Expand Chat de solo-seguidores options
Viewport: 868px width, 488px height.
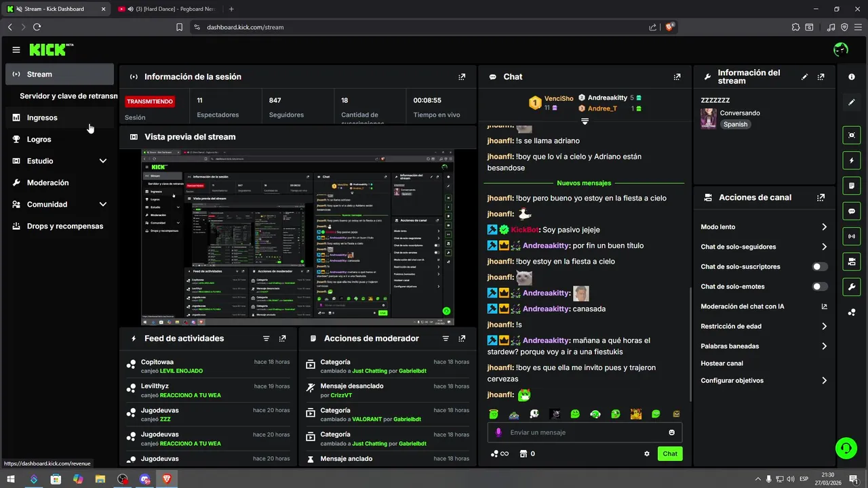pyautogui.click(x=824, y=247)
